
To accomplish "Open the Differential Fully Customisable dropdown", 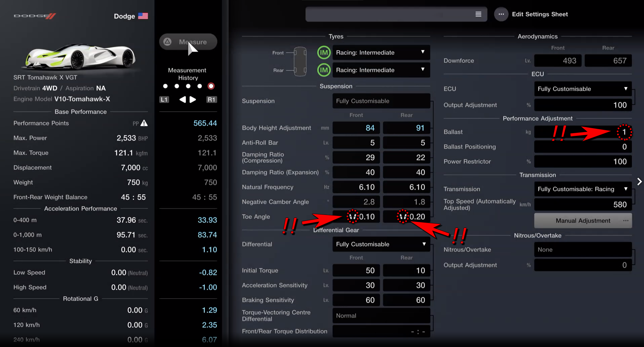I will [x=381, y=244].
